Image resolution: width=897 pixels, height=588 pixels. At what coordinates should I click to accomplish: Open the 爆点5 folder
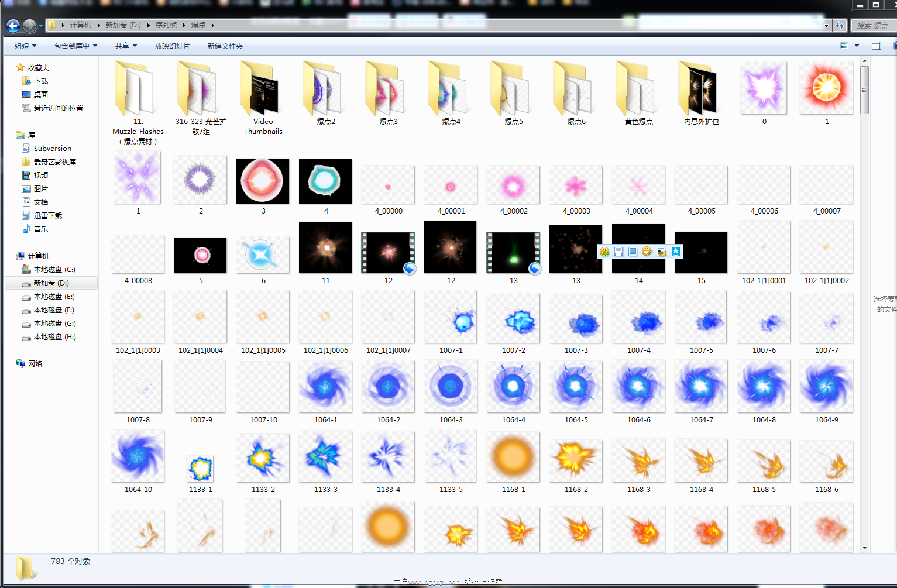tap(514, 93)
